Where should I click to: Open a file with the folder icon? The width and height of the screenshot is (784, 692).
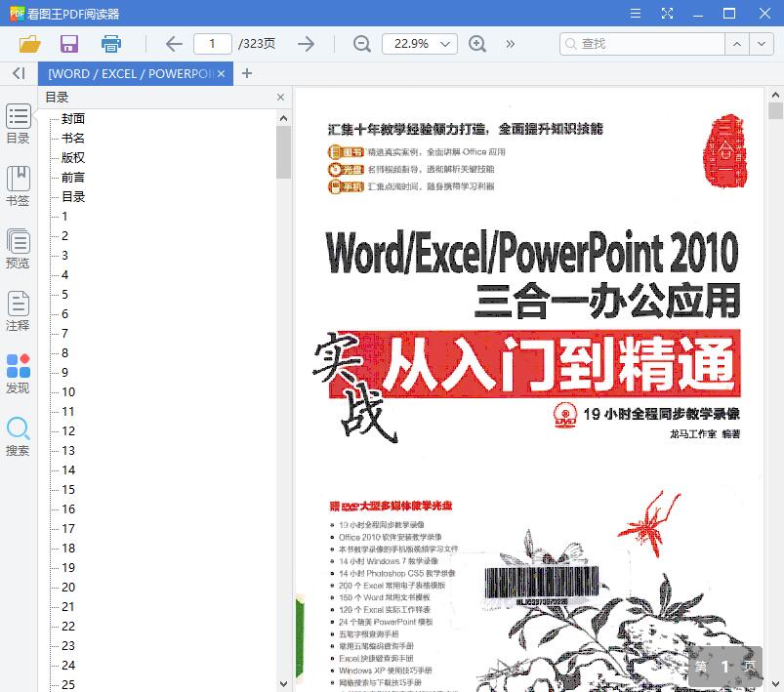(x=29, y=44)
